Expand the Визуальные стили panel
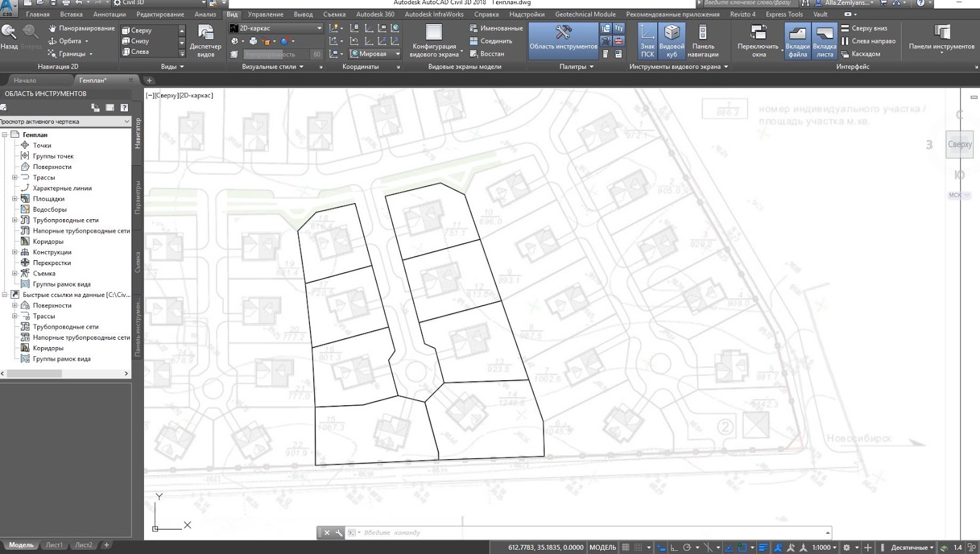Viewport: 980px width, 554px height. (x=273, y=67)
